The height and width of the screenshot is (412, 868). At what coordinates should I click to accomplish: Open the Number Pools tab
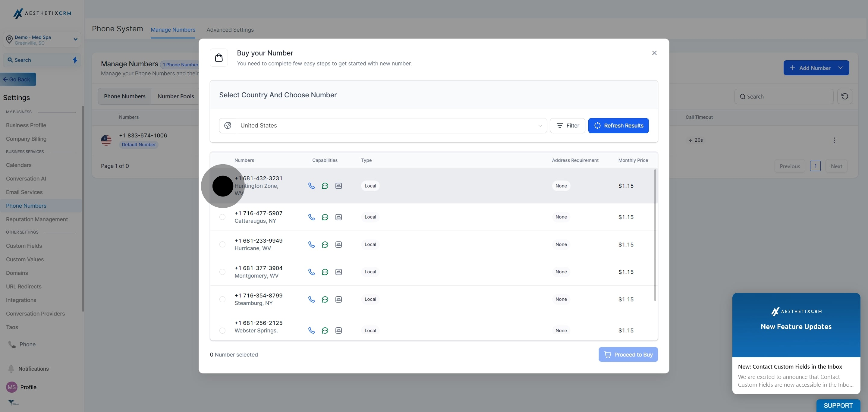tap(175, 96)
